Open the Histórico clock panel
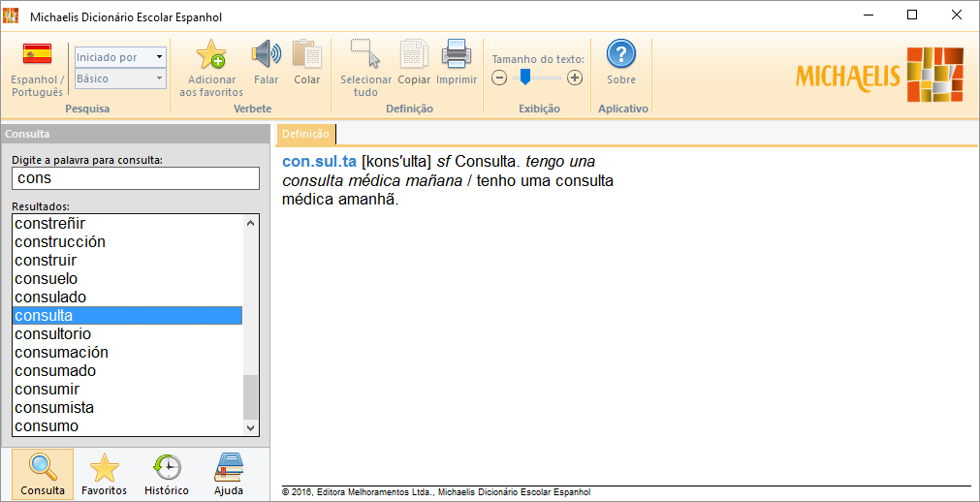Viewport: 980px width, 502px height. pos(167,474)
